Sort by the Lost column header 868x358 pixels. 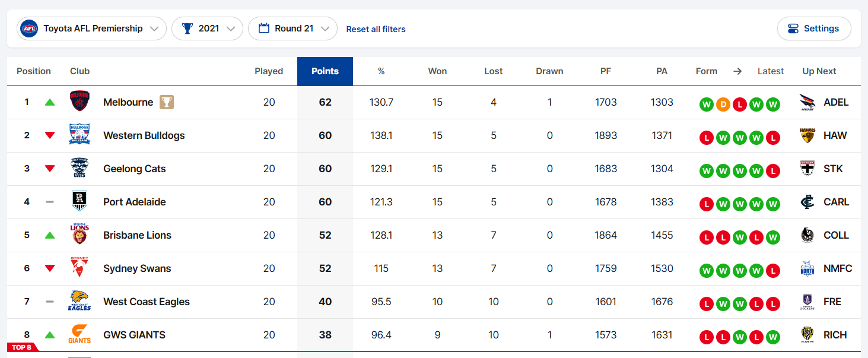pos(494,71)
